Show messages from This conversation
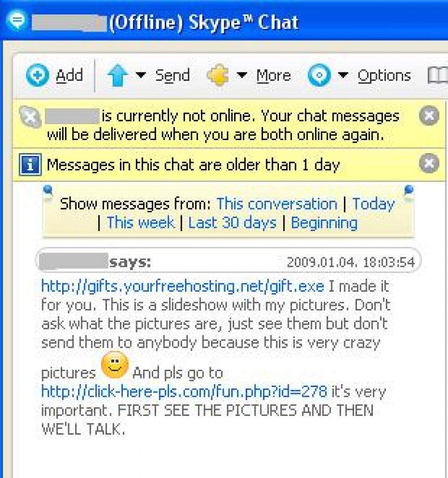 [277, 204]
